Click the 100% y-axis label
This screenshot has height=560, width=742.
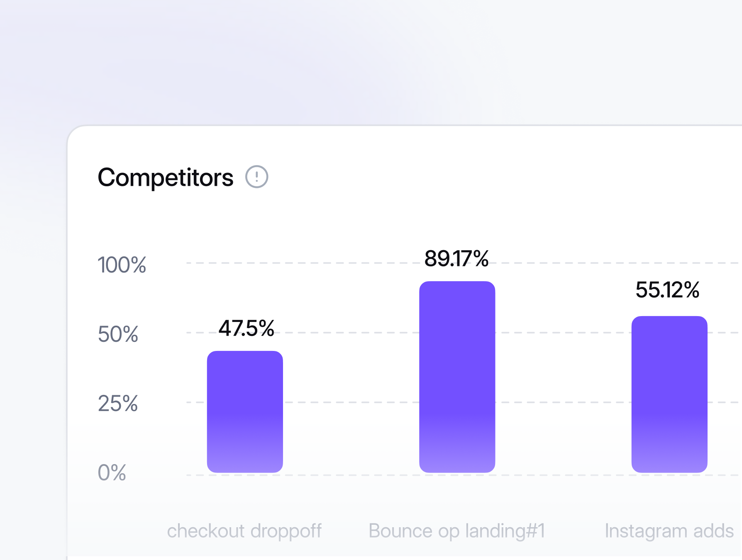coord(122,265)
